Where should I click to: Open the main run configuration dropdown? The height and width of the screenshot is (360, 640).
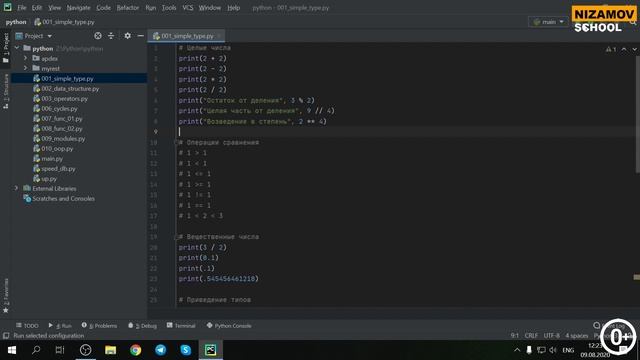pos(548,22)
